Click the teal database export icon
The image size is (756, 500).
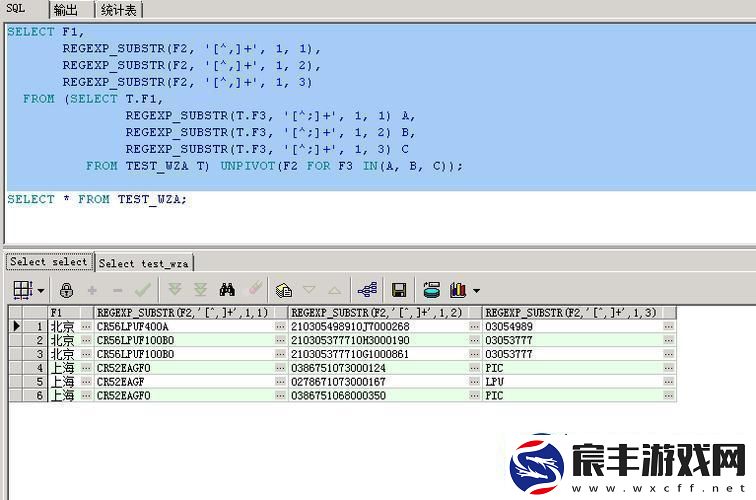tap(432, 289)
